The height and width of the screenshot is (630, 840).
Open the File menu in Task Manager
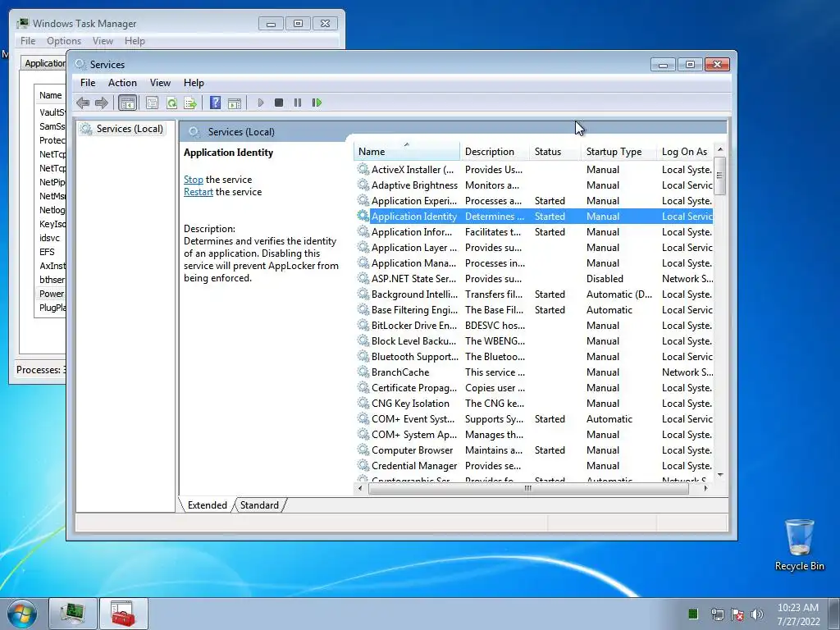tap(28, 41)
